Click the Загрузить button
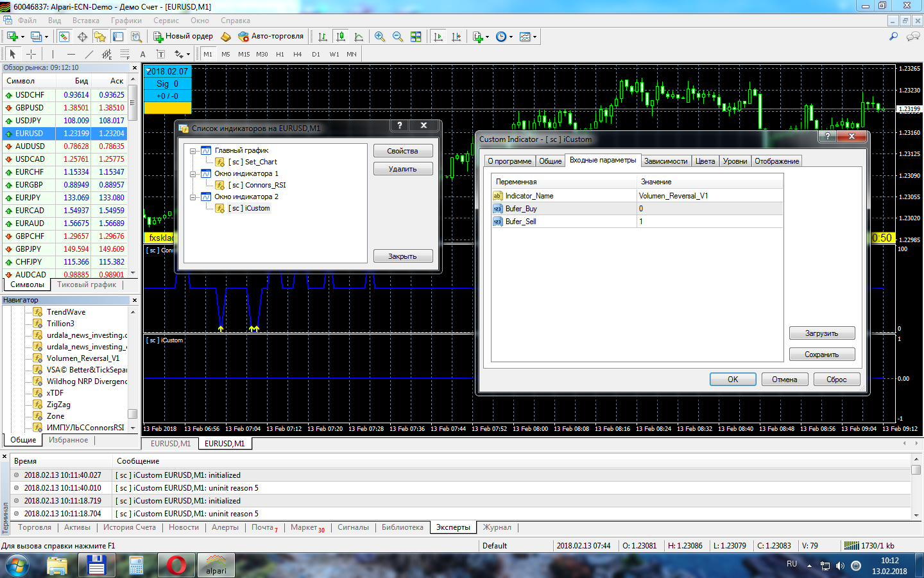This screenshot has height=578, width=924. [822, 333]
